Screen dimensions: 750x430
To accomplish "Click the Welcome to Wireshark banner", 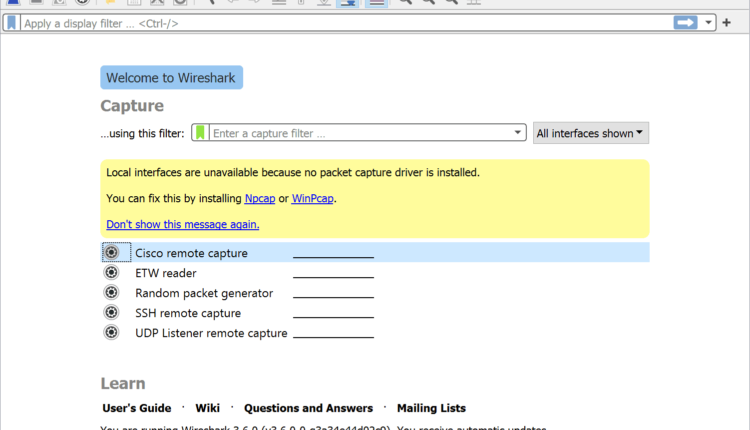I will click(171, 77).
